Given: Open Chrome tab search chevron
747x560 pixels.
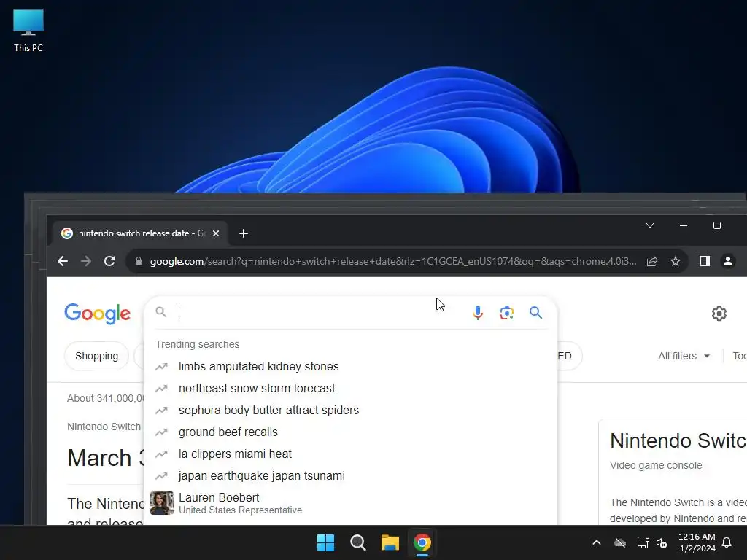Looking at the screenshot, I should pos(650,225).
